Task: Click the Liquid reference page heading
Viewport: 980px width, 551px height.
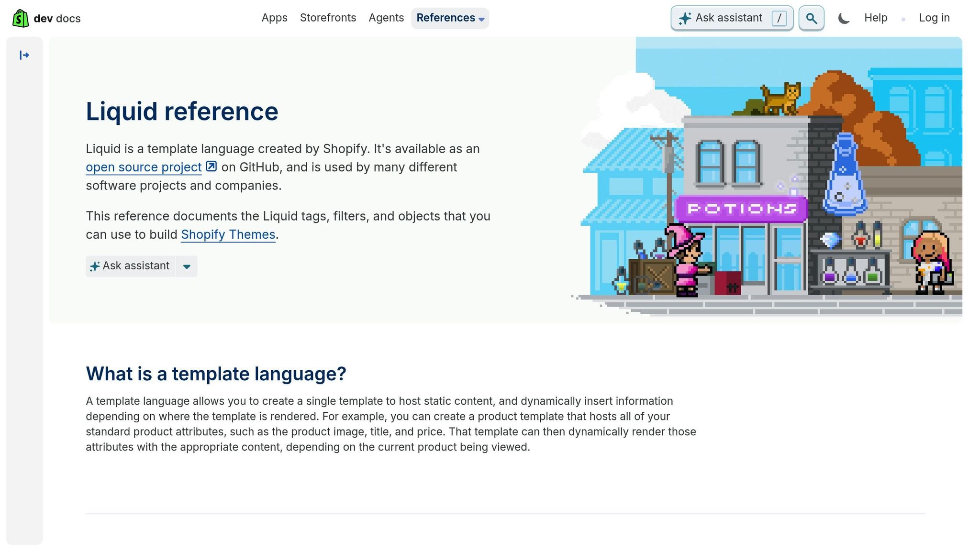Action: pos(182,111)
